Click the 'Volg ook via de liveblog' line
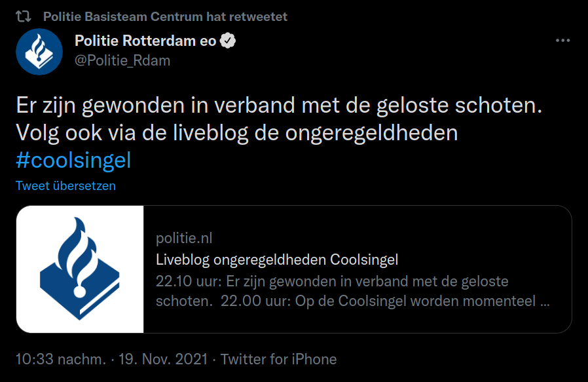This screenshot has width=588, height=382. point(237,133)
